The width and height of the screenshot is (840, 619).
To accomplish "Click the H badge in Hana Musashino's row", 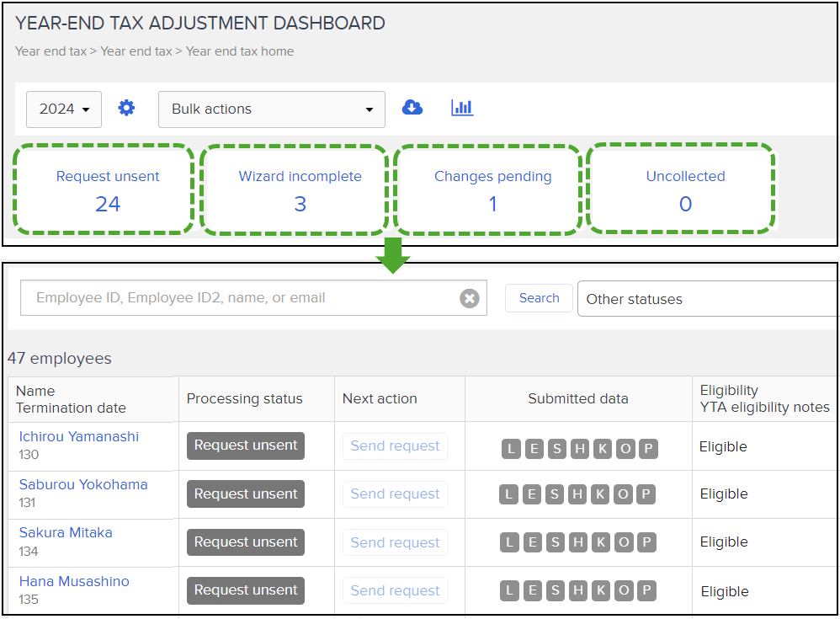I will pos(578,590).
